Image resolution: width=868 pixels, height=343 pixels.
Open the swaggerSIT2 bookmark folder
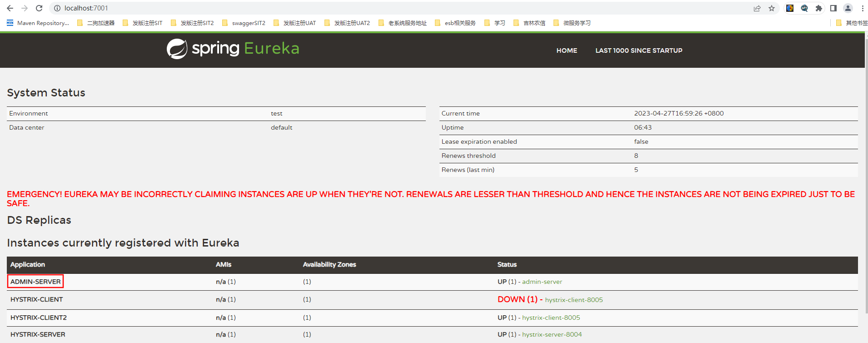244,23
